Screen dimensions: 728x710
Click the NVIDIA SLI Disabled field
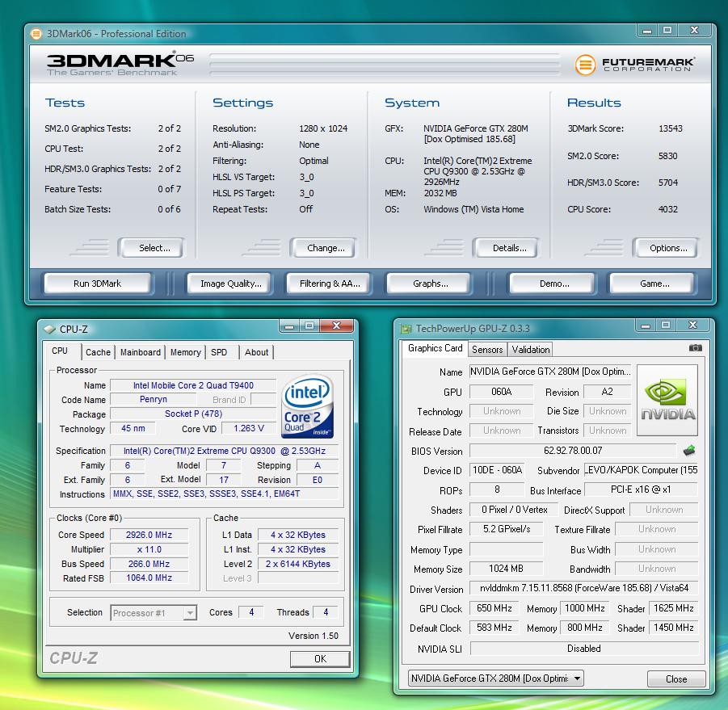(584, 649)
